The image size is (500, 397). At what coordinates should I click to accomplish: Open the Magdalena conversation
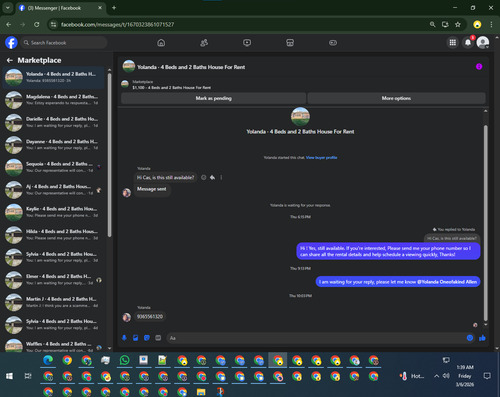pyautogui.click(x=54, y=100)
